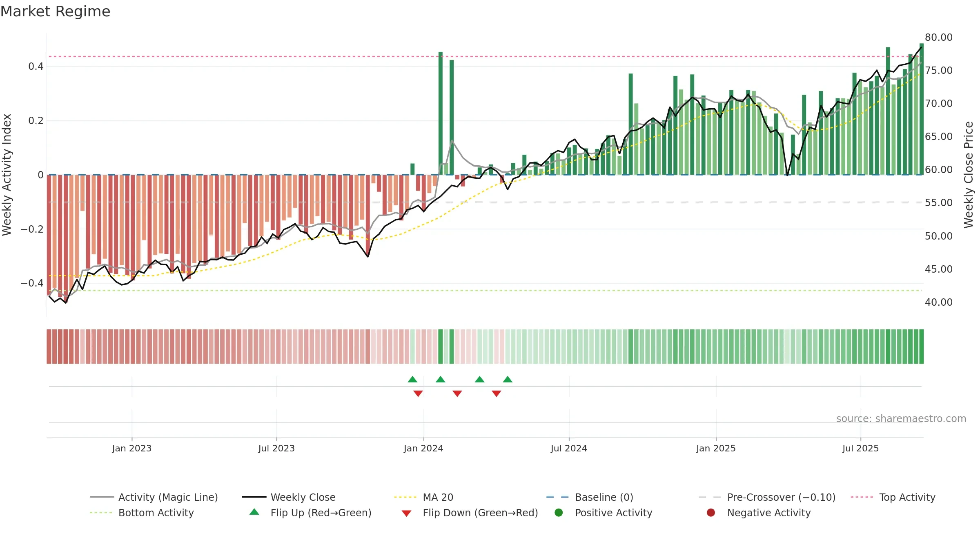Toggle the Negative Activity legend entry
The height and width of the screenshot is (551, 980).
(758, 513)
